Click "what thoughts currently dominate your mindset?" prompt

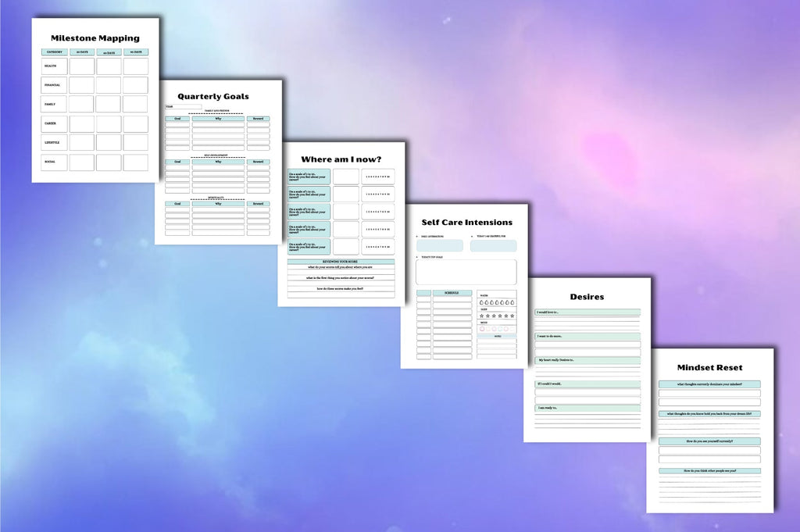[x=709, y=384]
